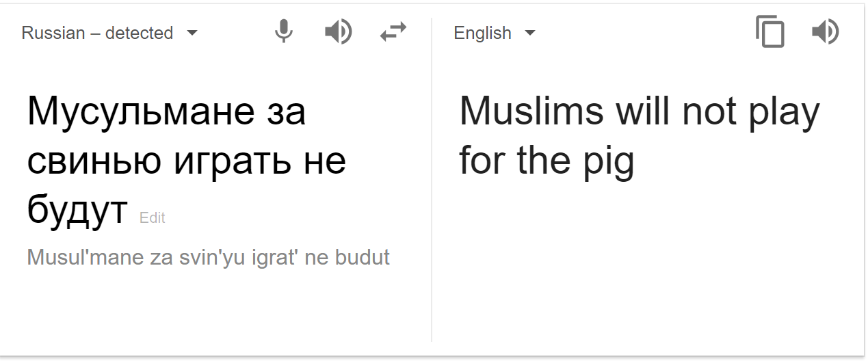The width and height of the screenshot is (868, 361).
Task: Listen to the Russian source text
Action: coord(338,31)
